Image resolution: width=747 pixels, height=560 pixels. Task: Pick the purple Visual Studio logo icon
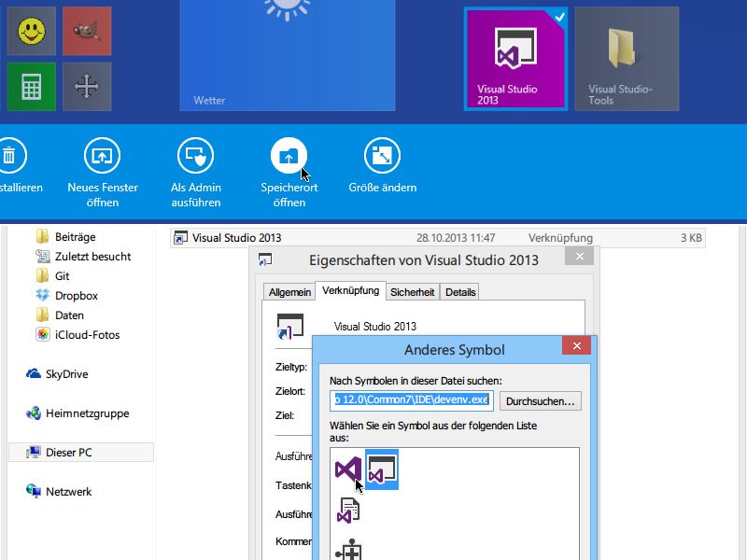coord(347,469)
